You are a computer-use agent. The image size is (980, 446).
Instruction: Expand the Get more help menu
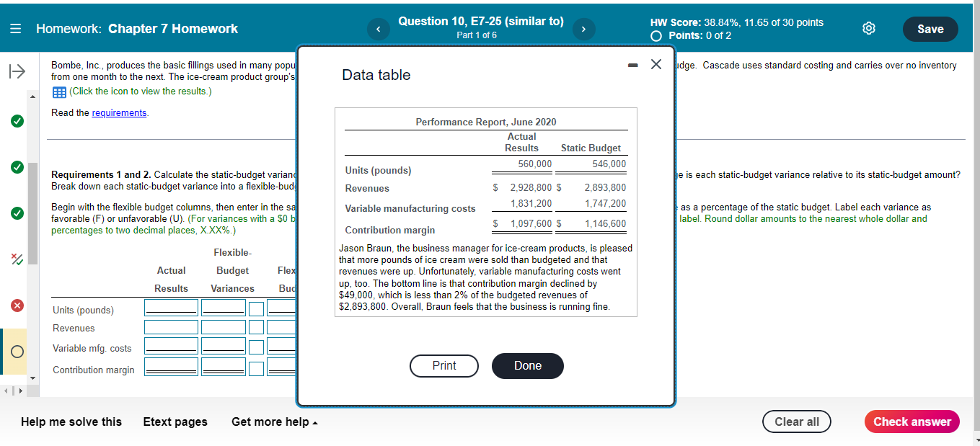coord(275,422)
